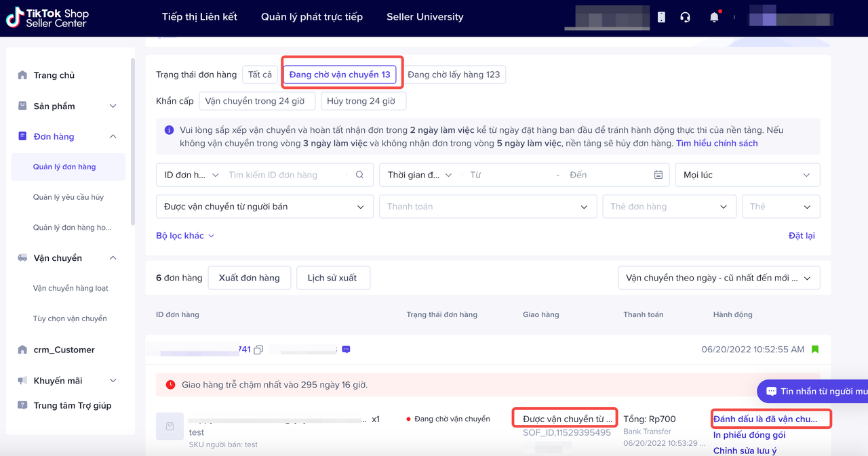Toggle the 'Hủy trong 24 giờ' filter

pos(363,101)
